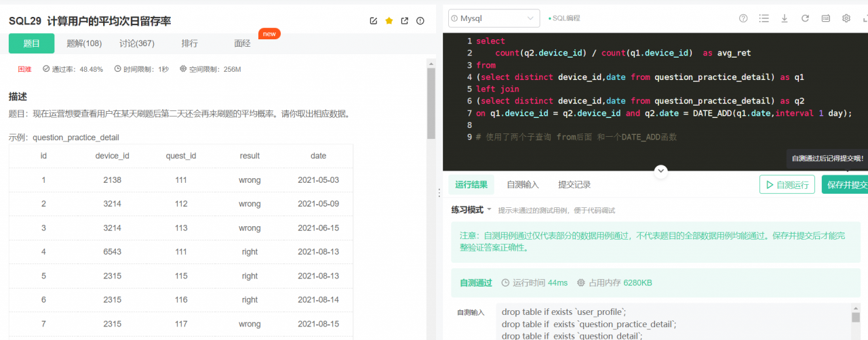Image resolution: width=868 pixels, height=340 pixels.
Task: Collapse editor with the round chevron button
Action: (x=661, y=171)
